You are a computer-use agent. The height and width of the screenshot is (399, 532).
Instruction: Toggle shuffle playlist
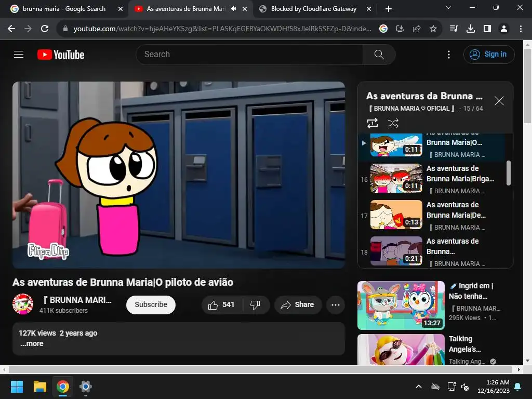[393, 123]
